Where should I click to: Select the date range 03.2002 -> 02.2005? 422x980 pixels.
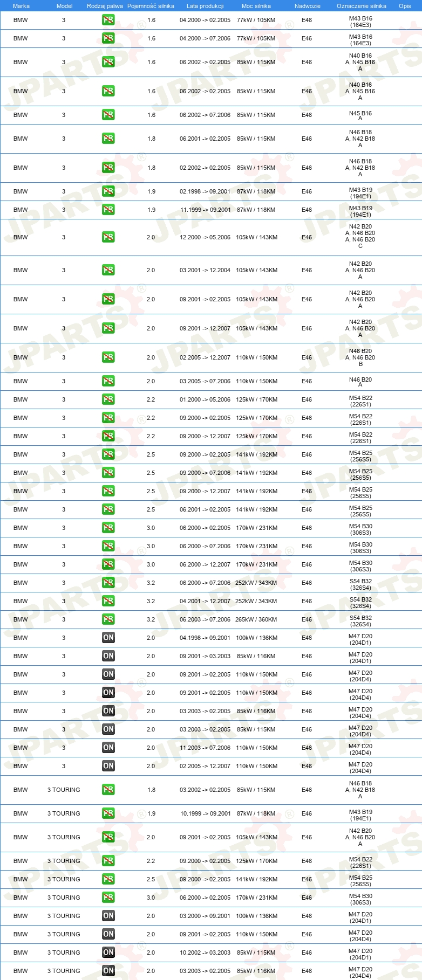point(205,790)
